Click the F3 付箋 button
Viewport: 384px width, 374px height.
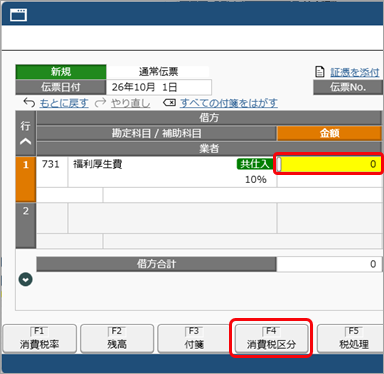coord(194,338)
